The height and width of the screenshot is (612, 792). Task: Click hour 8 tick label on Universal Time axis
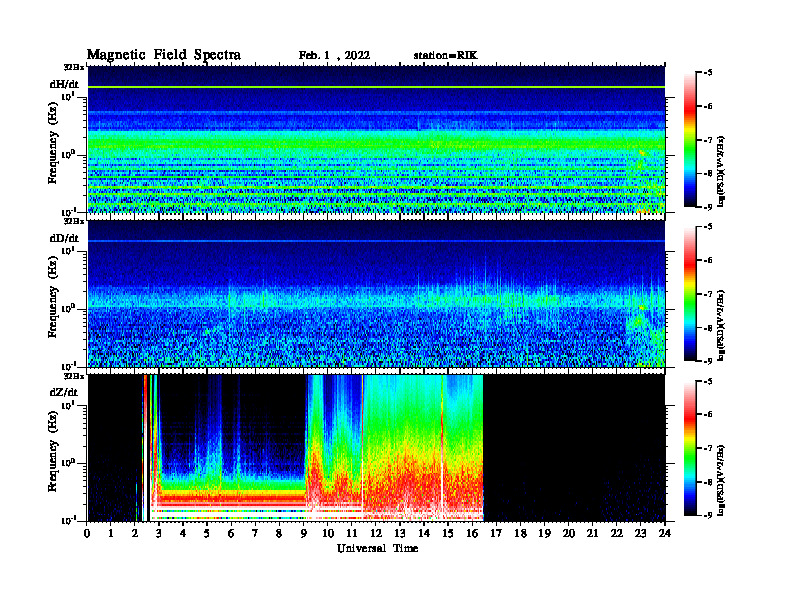pyautogui.click(x=279, y=533)
